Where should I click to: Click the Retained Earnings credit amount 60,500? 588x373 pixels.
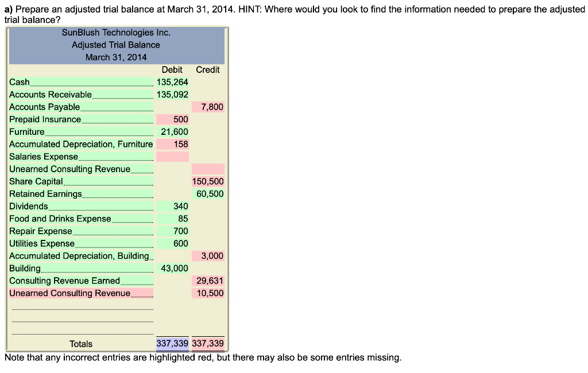click(x=212, y=193)
